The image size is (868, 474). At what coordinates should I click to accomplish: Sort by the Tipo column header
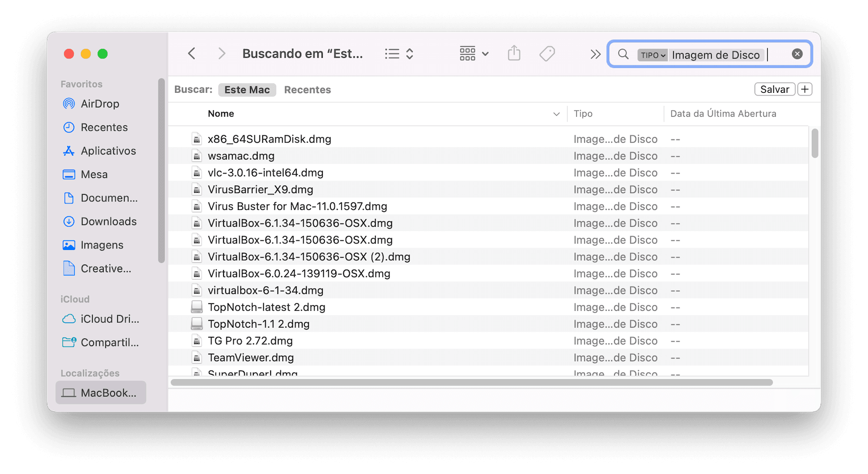coord(583,114)
